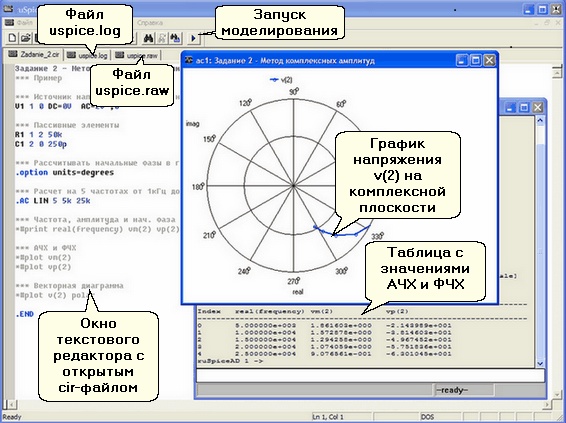Viewport: 566px width, 423px height.
Task: Click the Replace binoculars icon
Action: tap(176, 38)
